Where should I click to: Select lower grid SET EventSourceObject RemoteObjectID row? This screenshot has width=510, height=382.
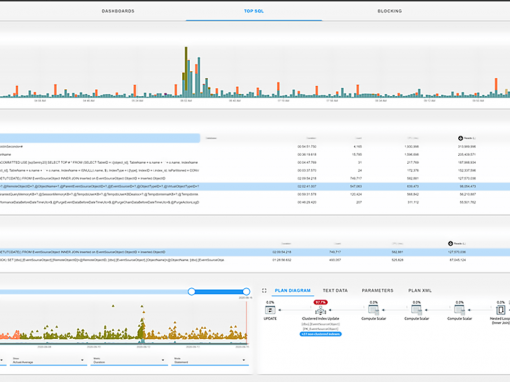(255, 260)
